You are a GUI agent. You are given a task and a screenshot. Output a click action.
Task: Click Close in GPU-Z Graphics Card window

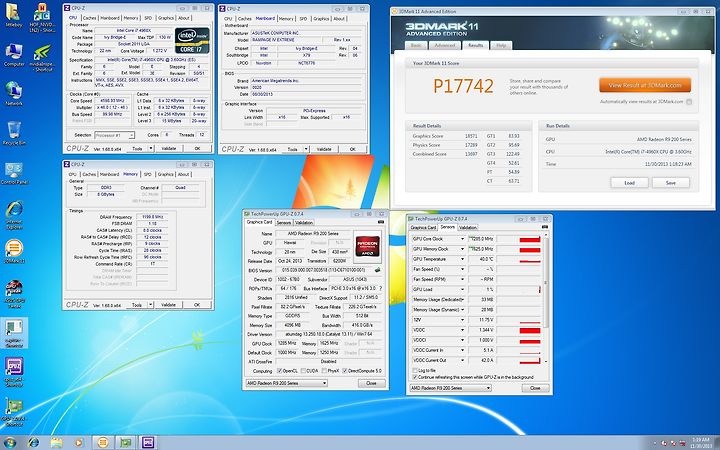[x=371, y=383]
